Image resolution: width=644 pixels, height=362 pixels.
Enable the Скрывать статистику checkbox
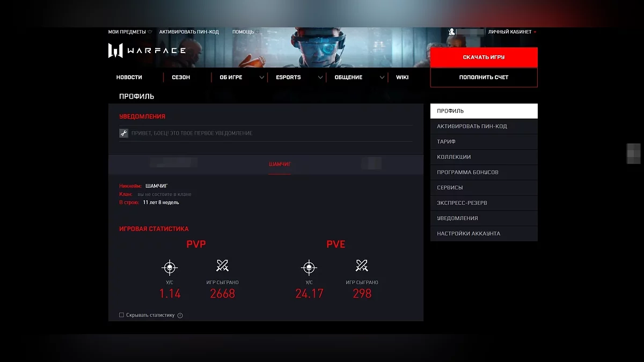point(122,315)
